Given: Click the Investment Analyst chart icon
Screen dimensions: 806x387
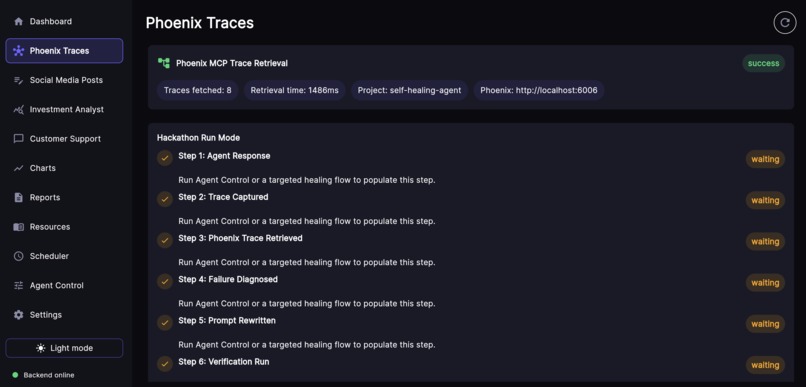Looking at the screenshot, I should pos(19,109).
